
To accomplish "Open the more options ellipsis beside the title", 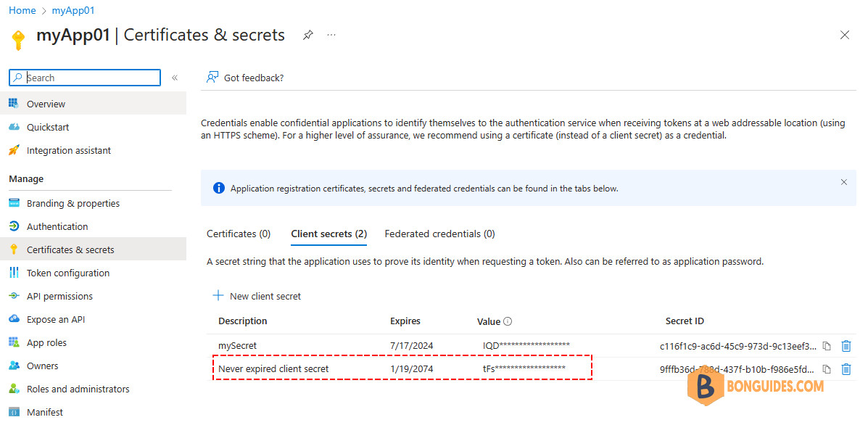I will coord(331,35).
